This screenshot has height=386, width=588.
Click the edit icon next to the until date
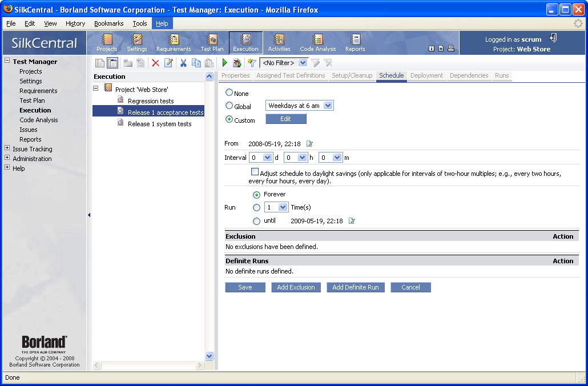[352, 221]
